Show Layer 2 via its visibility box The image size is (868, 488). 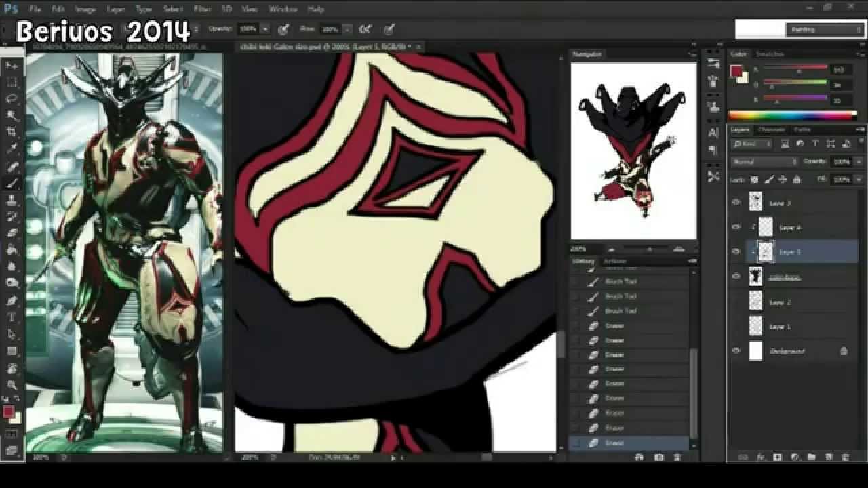[x=736, y=302]
